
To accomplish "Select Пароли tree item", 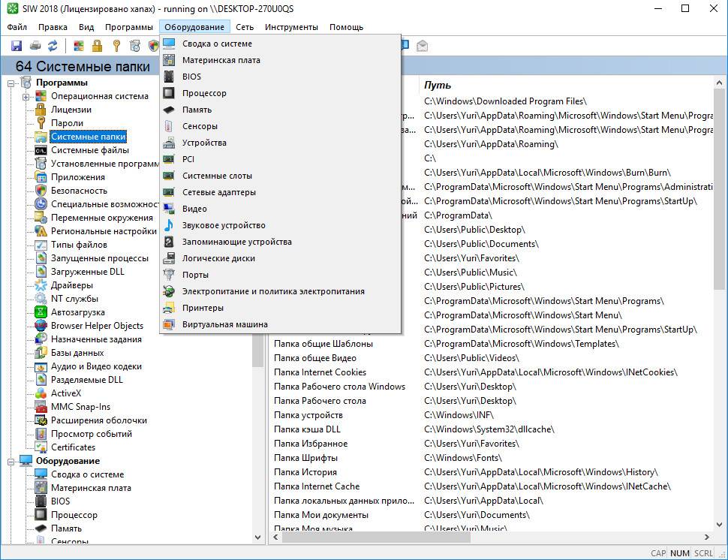I will (67, 123).
